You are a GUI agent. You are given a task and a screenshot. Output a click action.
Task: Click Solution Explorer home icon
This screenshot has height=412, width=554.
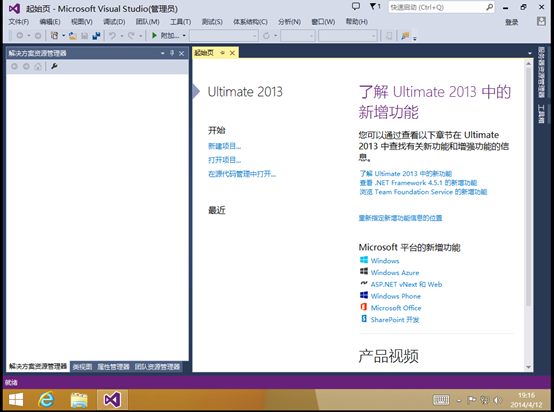[38, 66]
